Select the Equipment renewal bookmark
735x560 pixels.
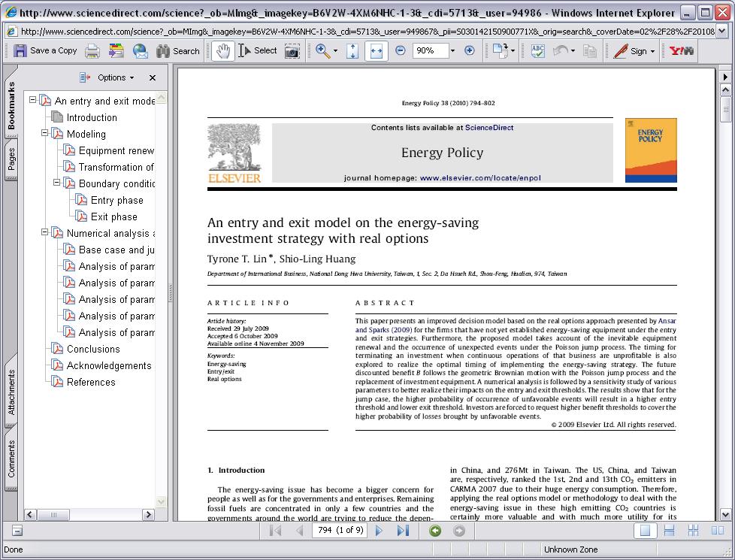(116, 150)
